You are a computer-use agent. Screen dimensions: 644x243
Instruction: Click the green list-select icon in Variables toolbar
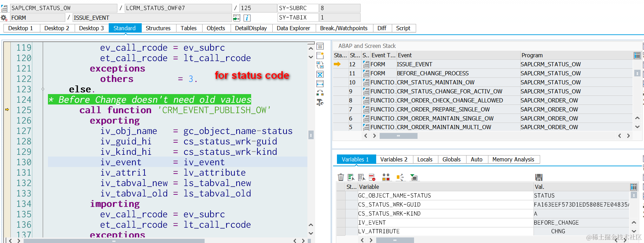point(351,177)
